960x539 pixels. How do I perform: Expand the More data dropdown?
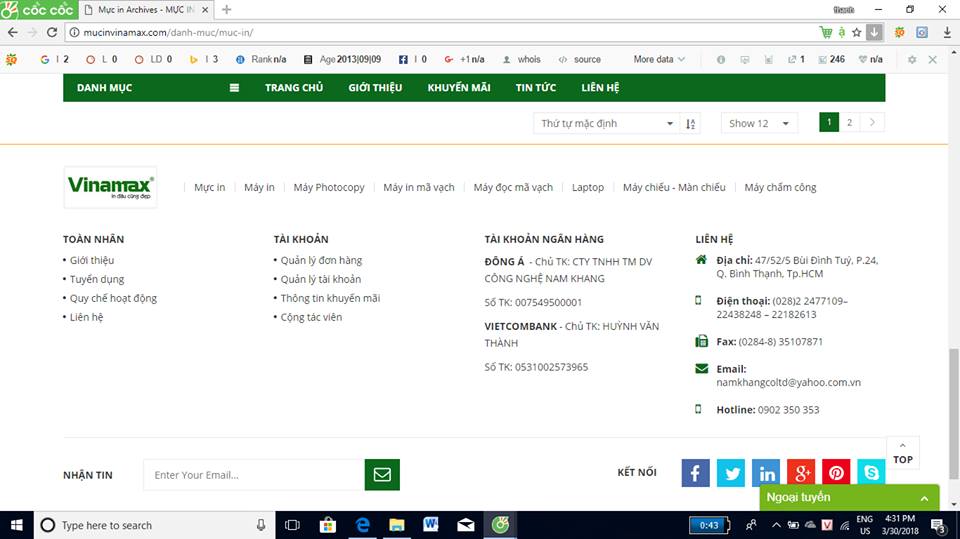click(x=659, y=60)
